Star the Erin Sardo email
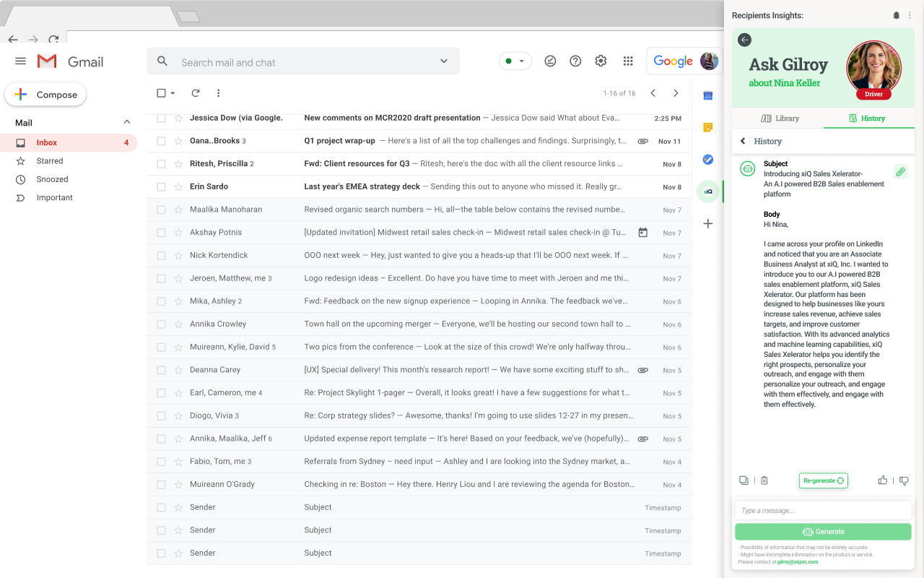Viewport: 924px width, 578px height. point(178,186)
